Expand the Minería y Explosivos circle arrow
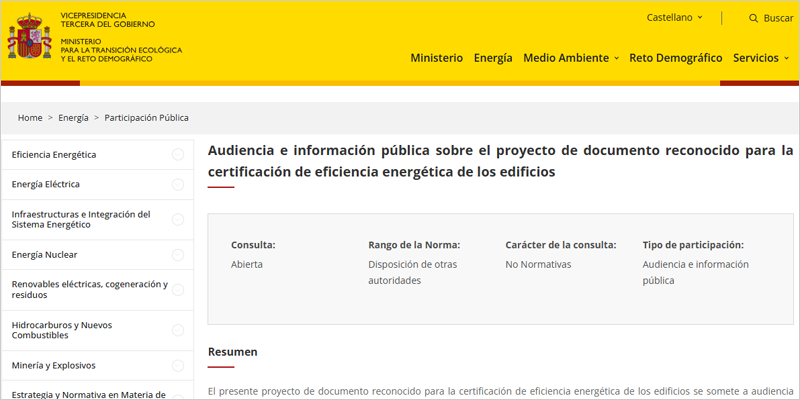The height and width of the screenshot is (400, 800). tap(178, 366)
